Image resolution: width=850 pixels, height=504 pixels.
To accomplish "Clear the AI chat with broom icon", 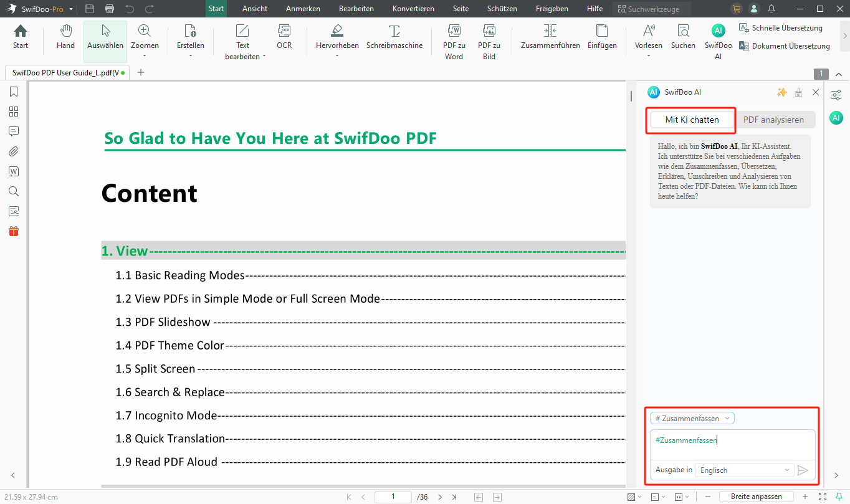I will tap(799, 92).
